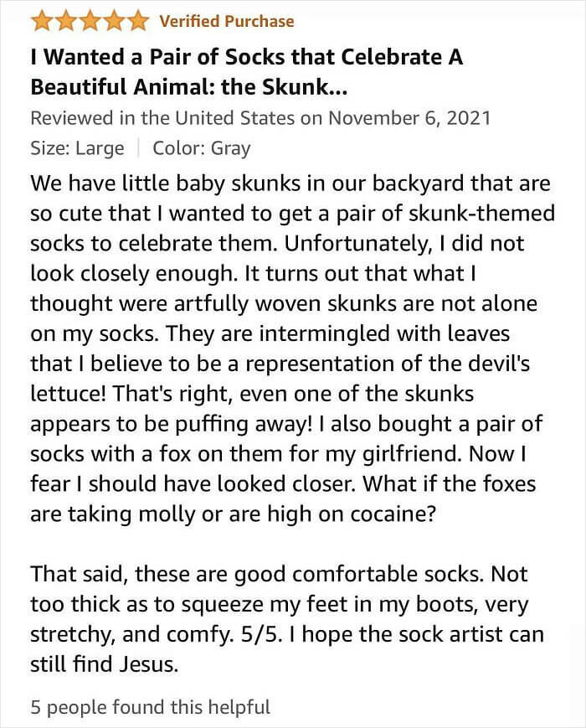
Task: Click the Color: Gray attribute
Action: tap(201, 148)
